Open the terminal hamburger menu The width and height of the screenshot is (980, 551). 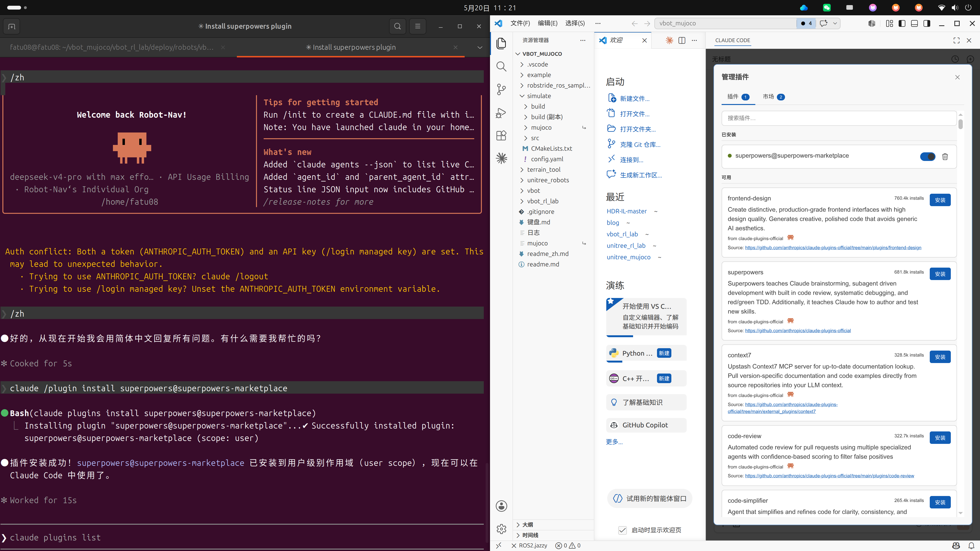[418, 26]
